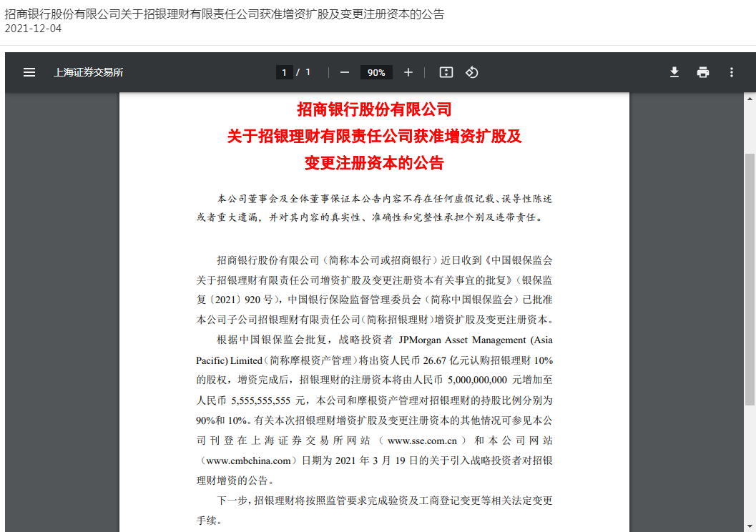Click the vertical scrollbar thumb

tap(750, 279)
